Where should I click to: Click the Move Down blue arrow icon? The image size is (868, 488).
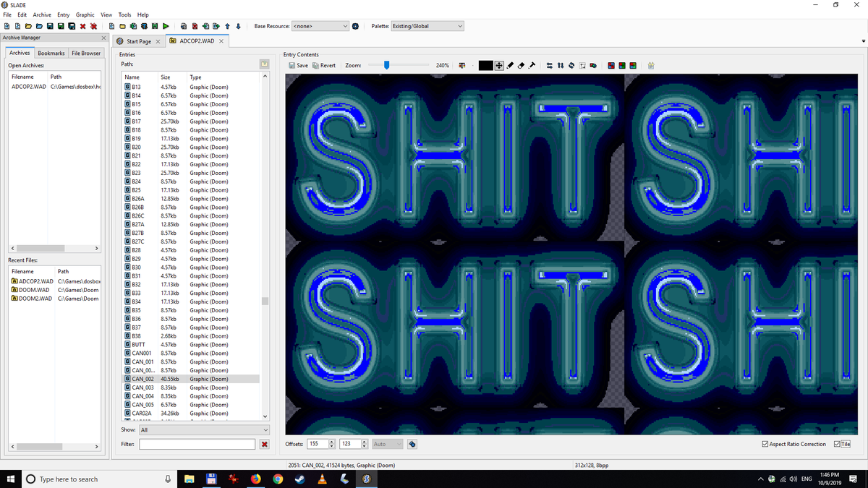pyautogui.click(x=238, y=26)
